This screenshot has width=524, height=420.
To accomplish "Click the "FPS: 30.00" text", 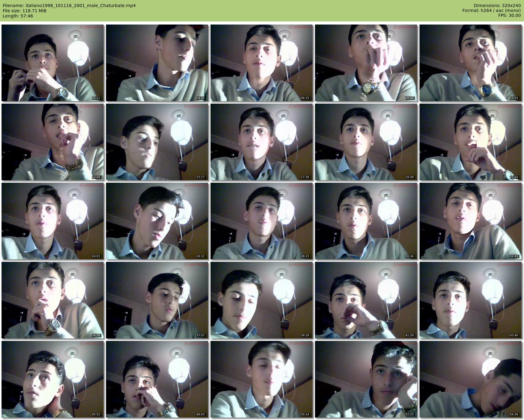I will tap(510, 16).
